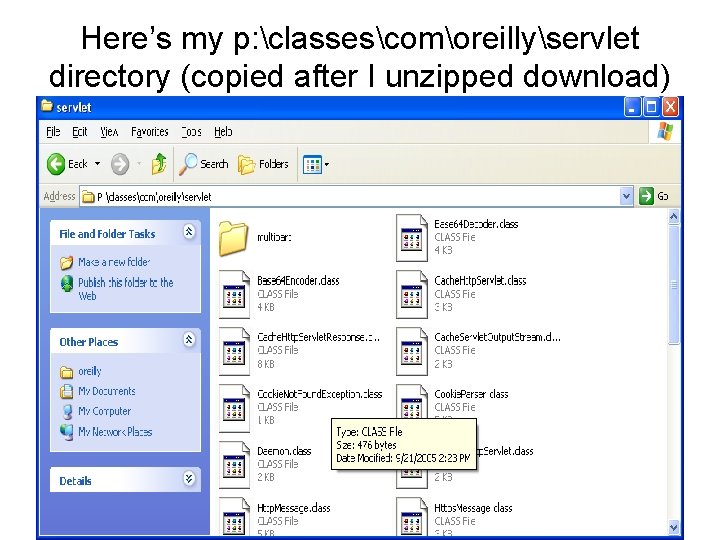The width and height of the screenshot is (720, 540).
Task: Select CacheHttpServlet.class file icon
Action: pos(411,295)
